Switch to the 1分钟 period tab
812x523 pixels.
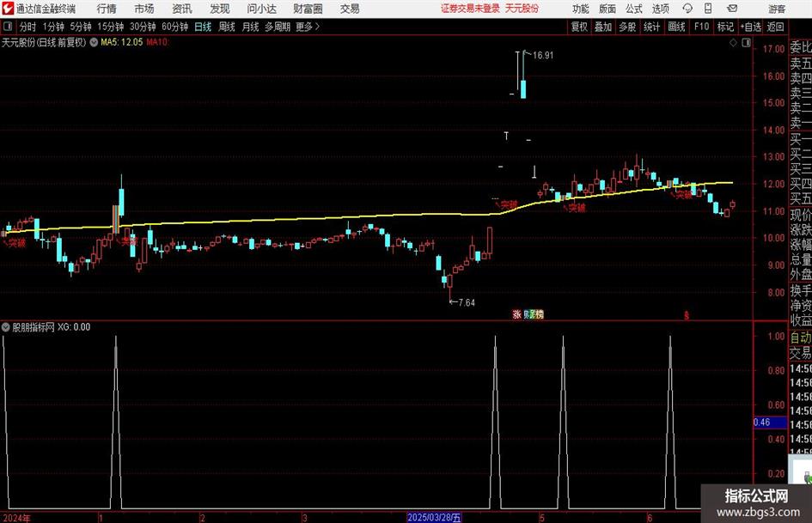tap(53, 27)
